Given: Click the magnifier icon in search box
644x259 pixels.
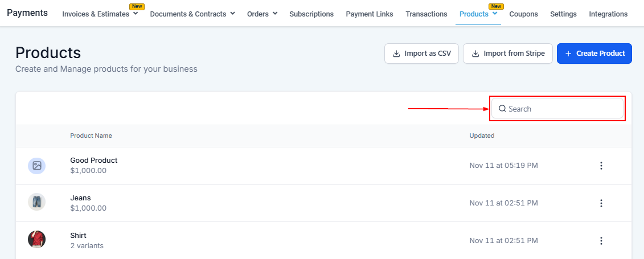Looking at the screenshot, I should click(502, 109).
